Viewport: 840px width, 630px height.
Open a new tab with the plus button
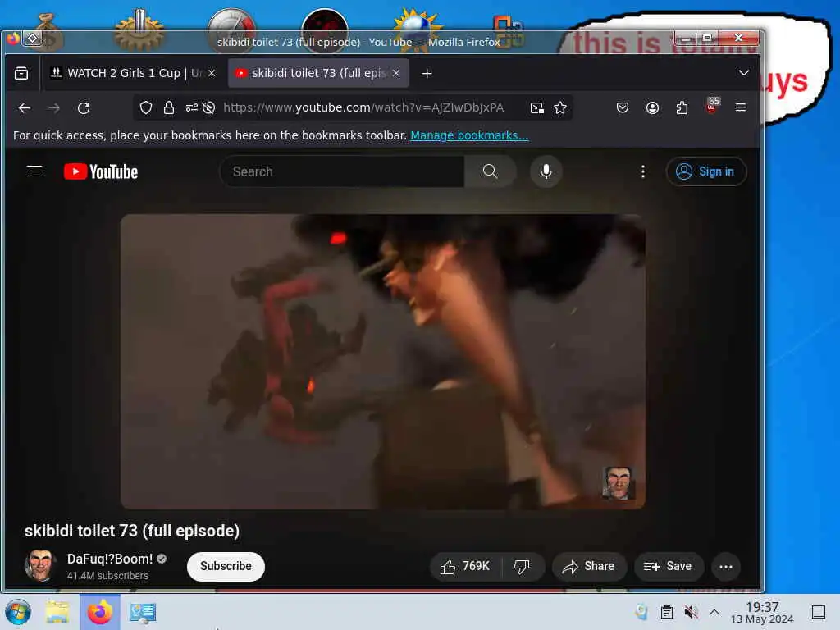tap(427, 73)
